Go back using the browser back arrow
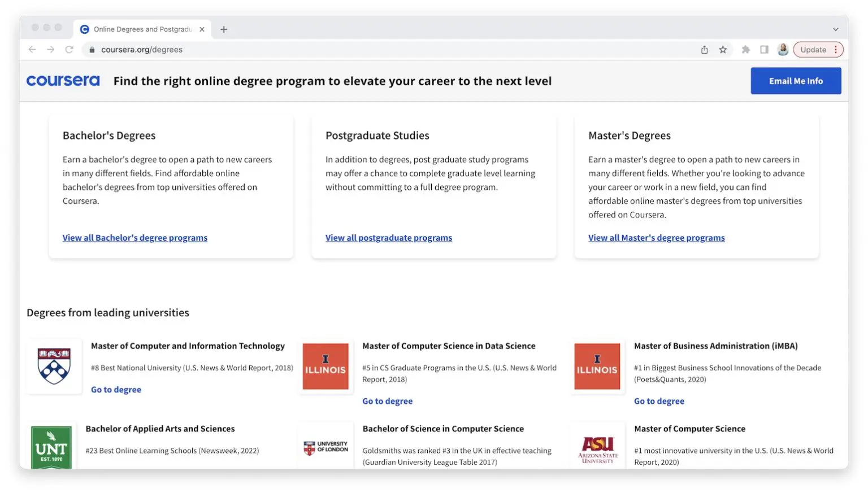The height and width of the screenshot is (493, 868). coord(32,49)
